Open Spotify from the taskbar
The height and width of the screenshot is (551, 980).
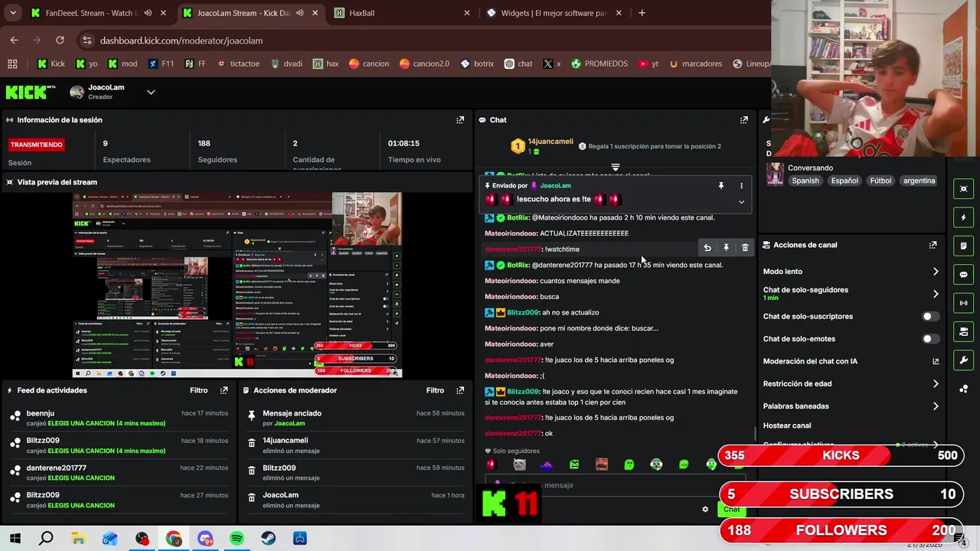point(237,539)
